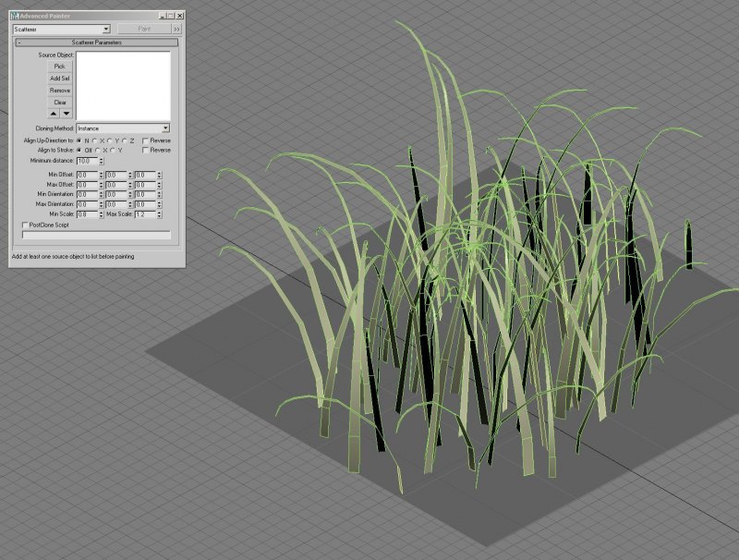
Task: Click the second Min Offset field
Action: pyautogui.click(x=116, y=175)
